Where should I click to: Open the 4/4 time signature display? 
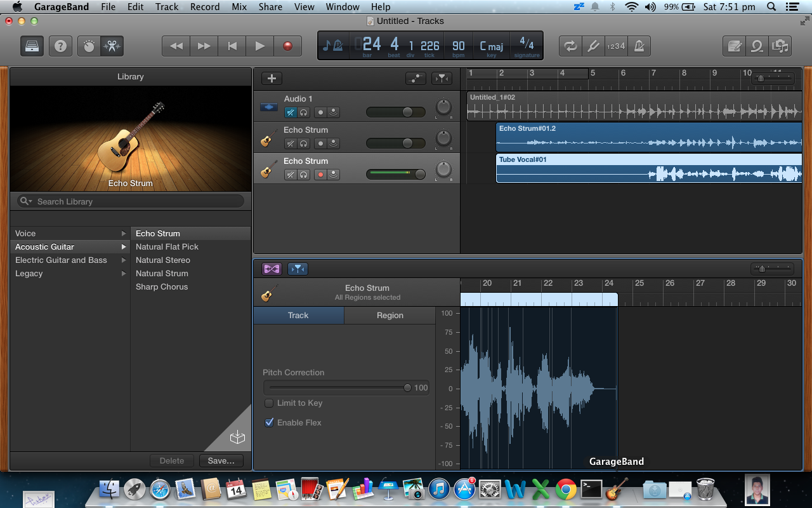pos(527,46)
